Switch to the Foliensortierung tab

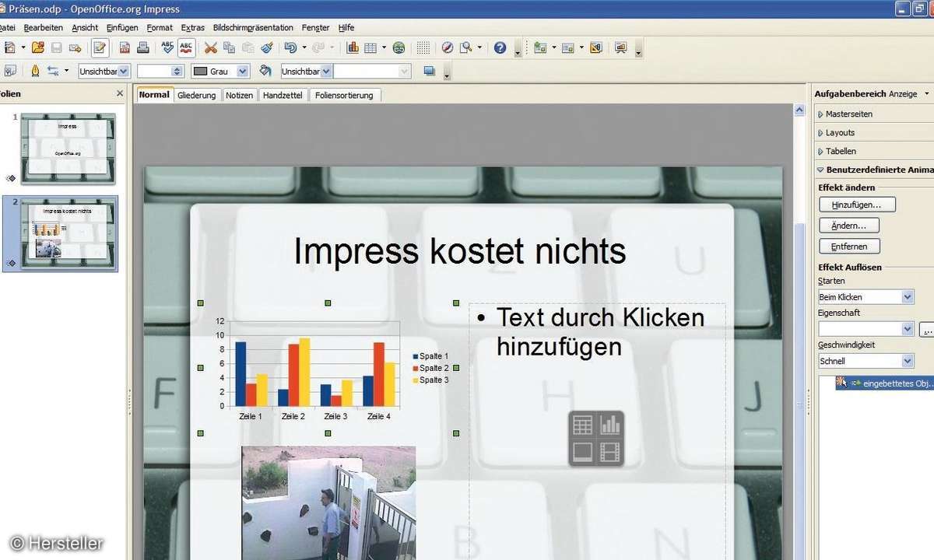[344, 95]
